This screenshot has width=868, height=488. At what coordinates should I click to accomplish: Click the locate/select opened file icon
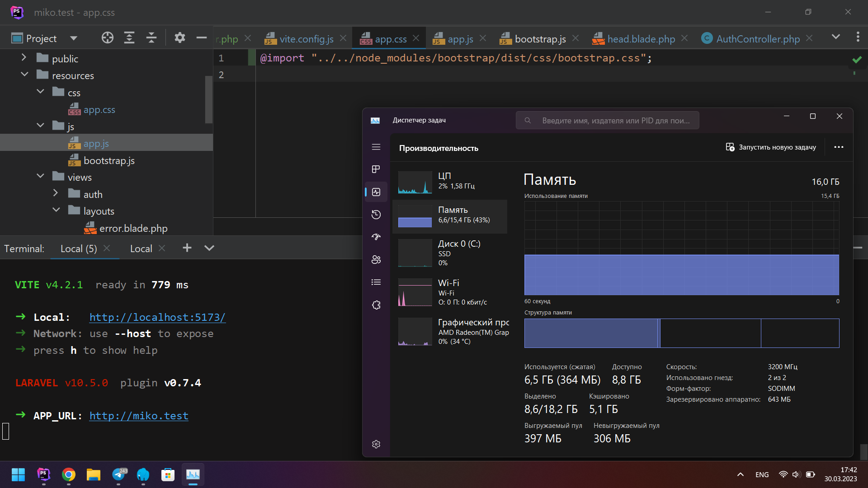[108, 38]
